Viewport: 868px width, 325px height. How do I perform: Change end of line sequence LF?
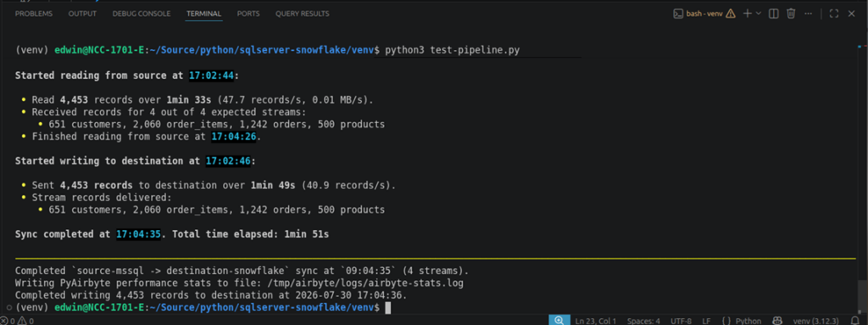pos(706,321)
